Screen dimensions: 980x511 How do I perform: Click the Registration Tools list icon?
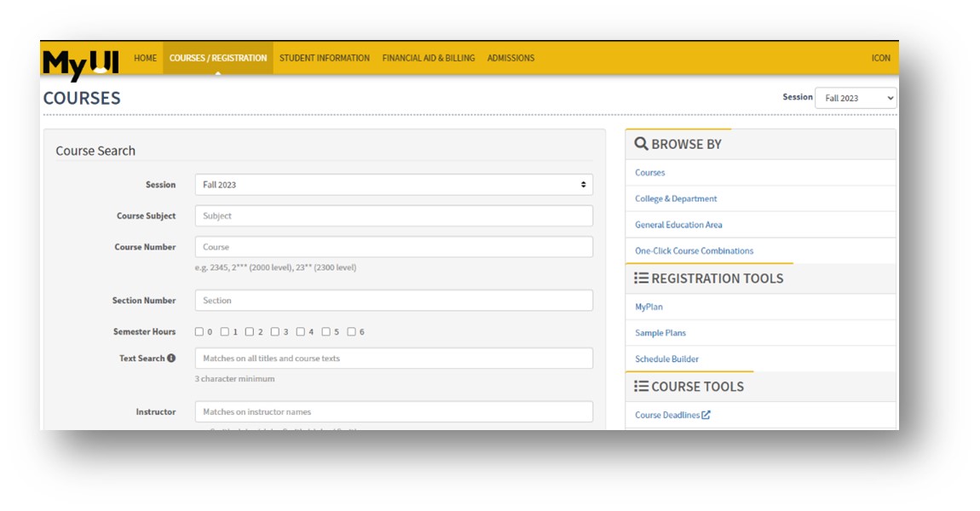tap(642, 278)
